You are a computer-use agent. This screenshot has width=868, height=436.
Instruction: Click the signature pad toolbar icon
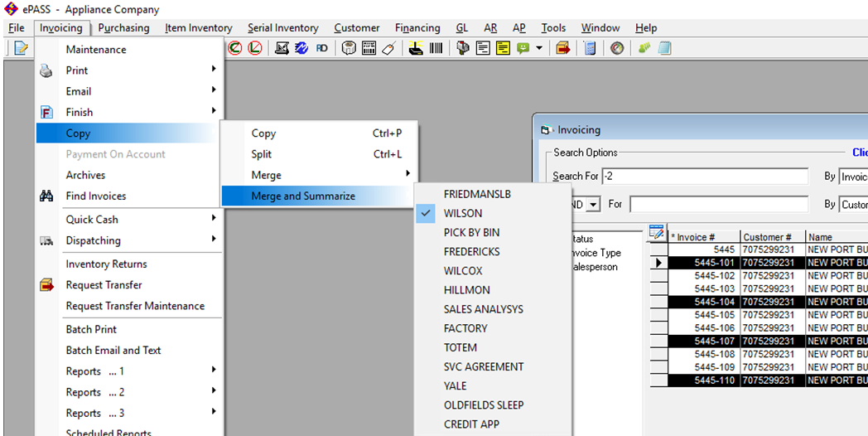coord(282,48)
